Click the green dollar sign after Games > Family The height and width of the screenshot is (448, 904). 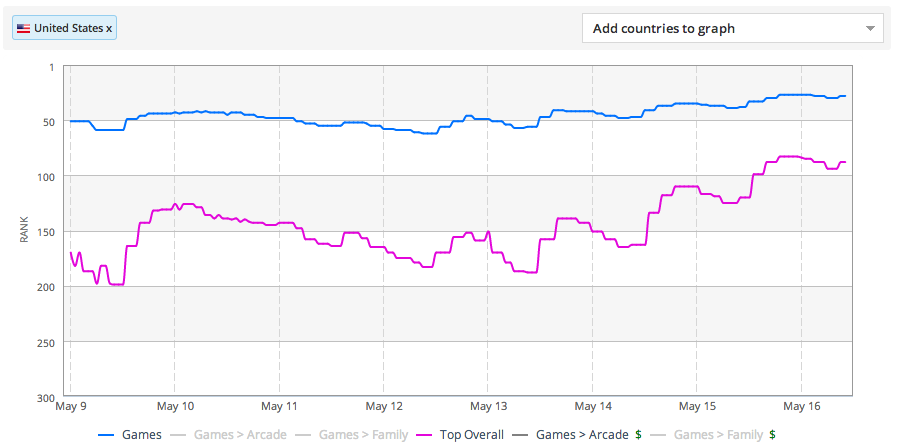tap(773, 435)
